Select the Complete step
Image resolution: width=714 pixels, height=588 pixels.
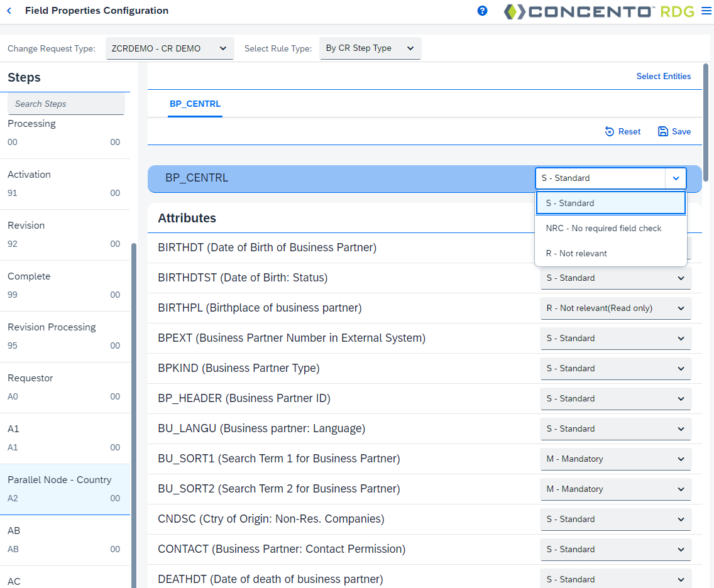[65, 286]
